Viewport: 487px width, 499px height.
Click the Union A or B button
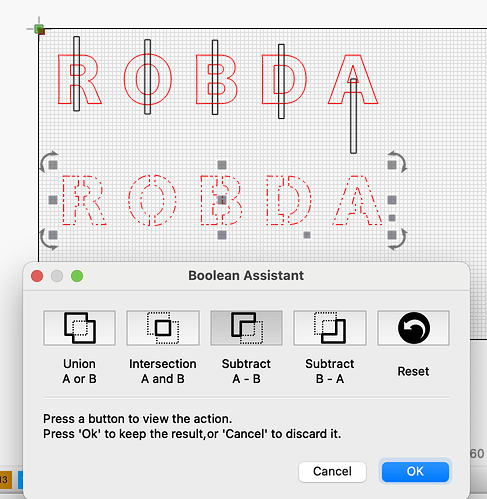(x=79, y=328)
